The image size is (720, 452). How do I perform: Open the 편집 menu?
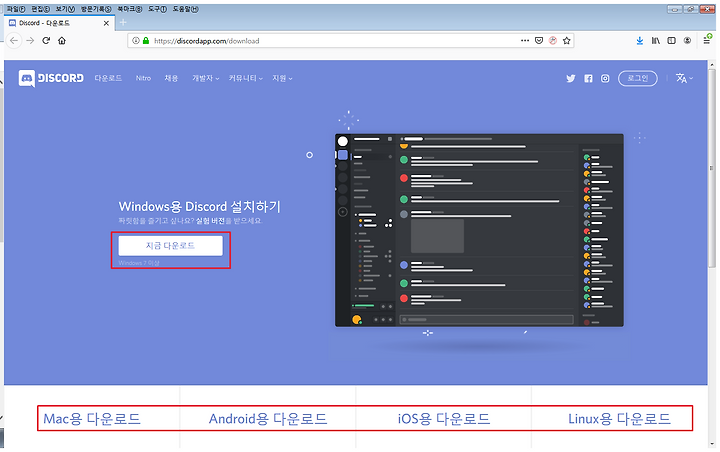(40, 9)
